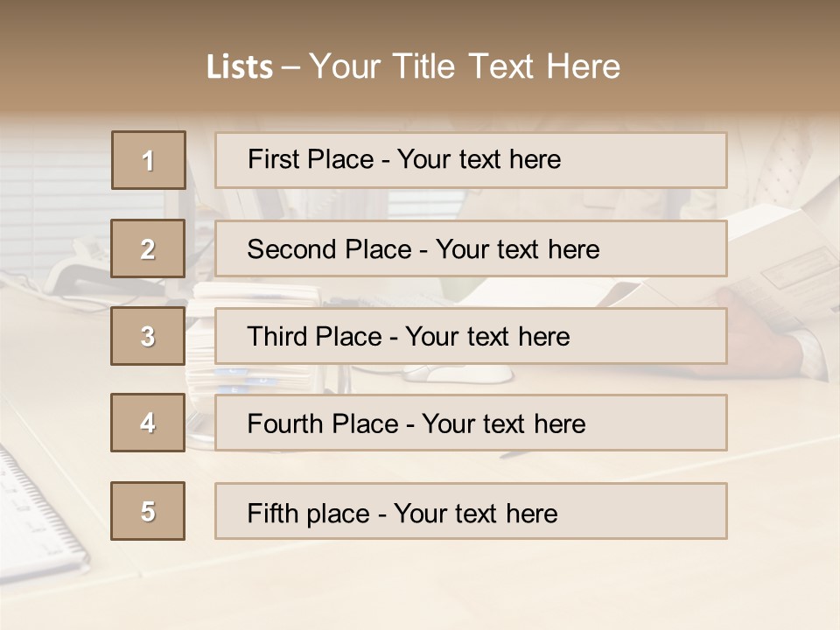
Task: Place cursor on 'Third Place' words
Action: 314,336
